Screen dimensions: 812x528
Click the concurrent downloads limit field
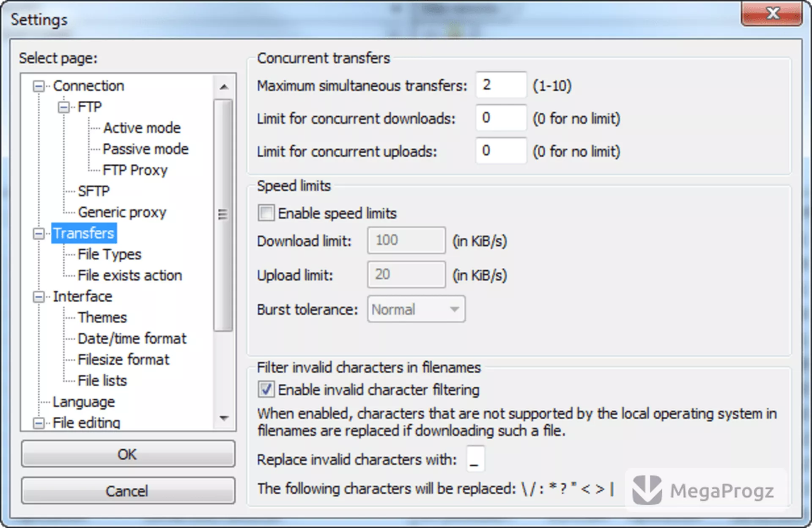click(501, 118)
